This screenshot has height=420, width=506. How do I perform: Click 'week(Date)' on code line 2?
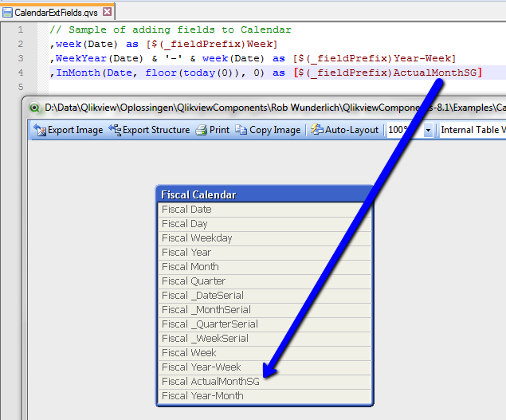point(87,44)
